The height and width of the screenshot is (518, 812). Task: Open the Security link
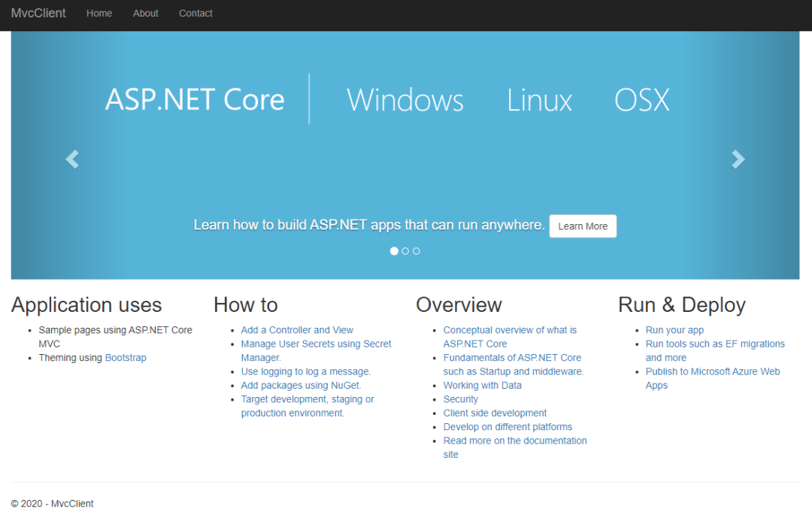pyautogui.click(x=460, y=399)
